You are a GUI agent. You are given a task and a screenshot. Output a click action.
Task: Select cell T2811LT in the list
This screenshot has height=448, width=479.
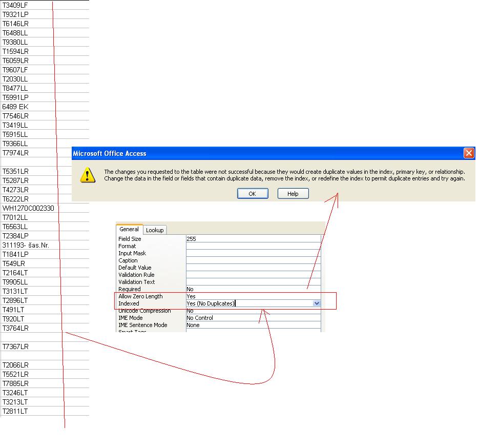[45, 411]
